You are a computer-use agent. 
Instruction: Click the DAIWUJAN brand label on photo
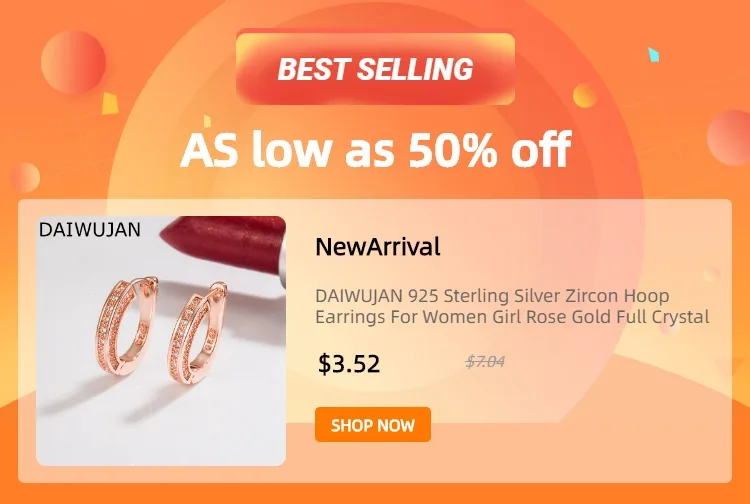(89, 230)
